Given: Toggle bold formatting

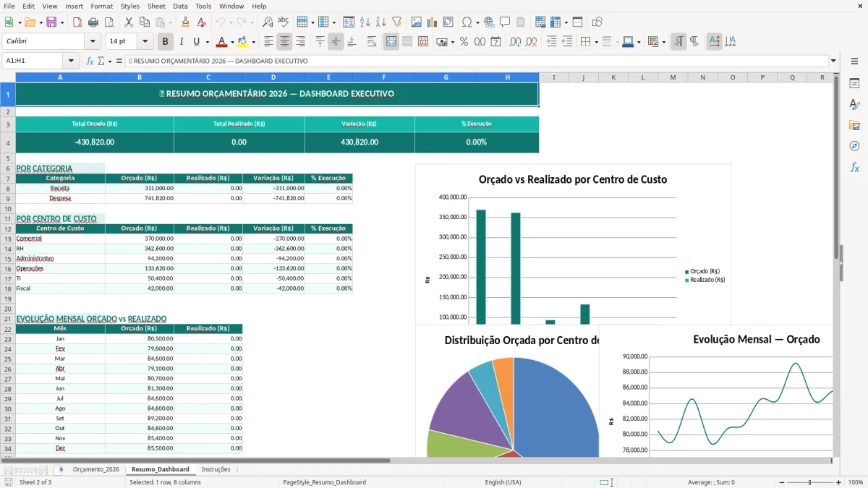Looking at the screenshot, I should coord(165,41).
